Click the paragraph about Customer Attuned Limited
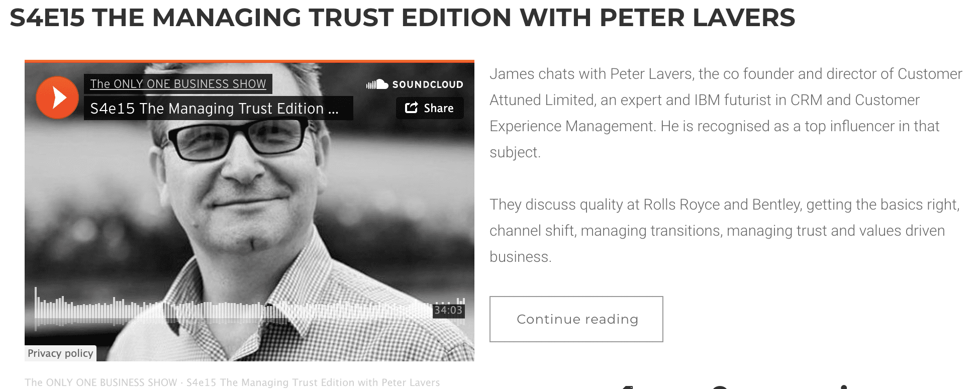This screenshot has height=389, width=980. click(726, 113)
